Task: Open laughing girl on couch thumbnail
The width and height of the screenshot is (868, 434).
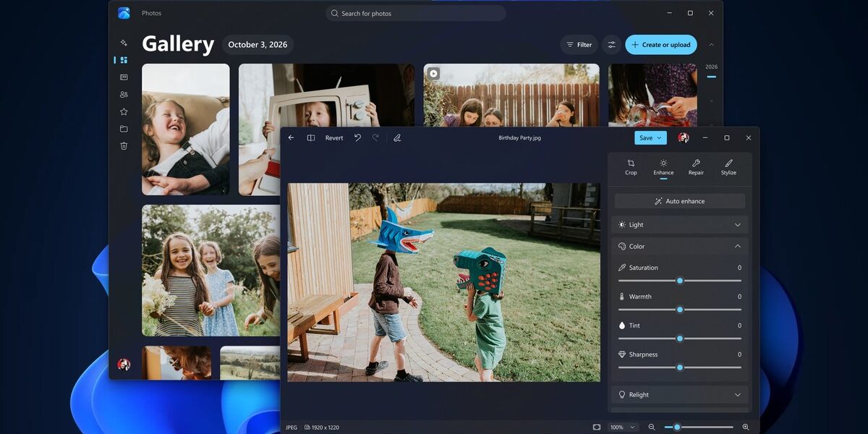Action: tap(186, 129)
